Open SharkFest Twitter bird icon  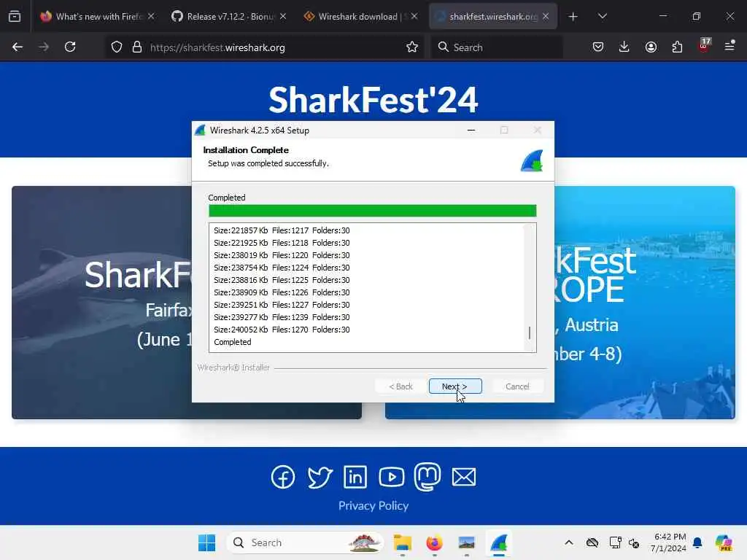[x=320, y=477]
